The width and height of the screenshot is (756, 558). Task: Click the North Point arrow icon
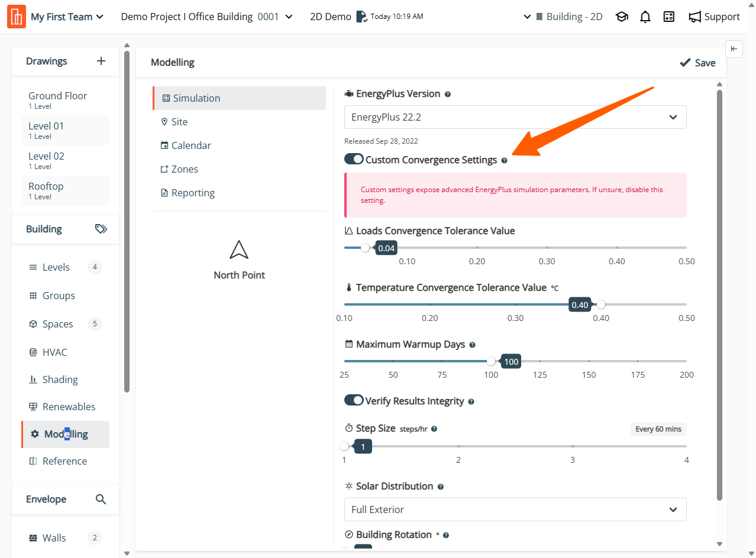click(239, 250)
